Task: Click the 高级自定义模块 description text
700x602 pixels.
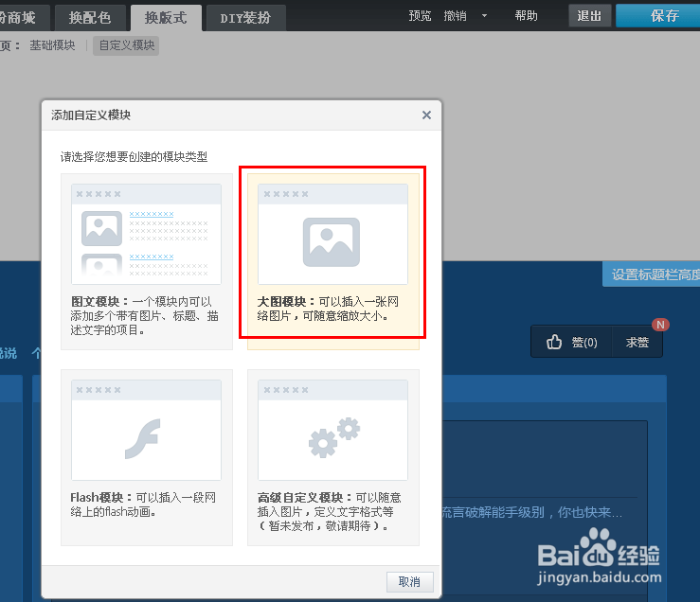Action: (329, 511)
